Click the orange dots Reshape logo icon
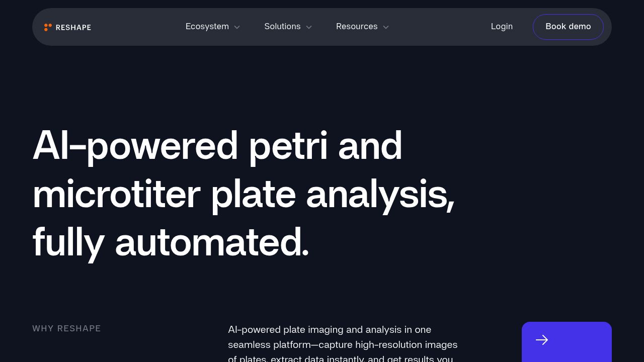644x362 pixels. pos(48,27)
